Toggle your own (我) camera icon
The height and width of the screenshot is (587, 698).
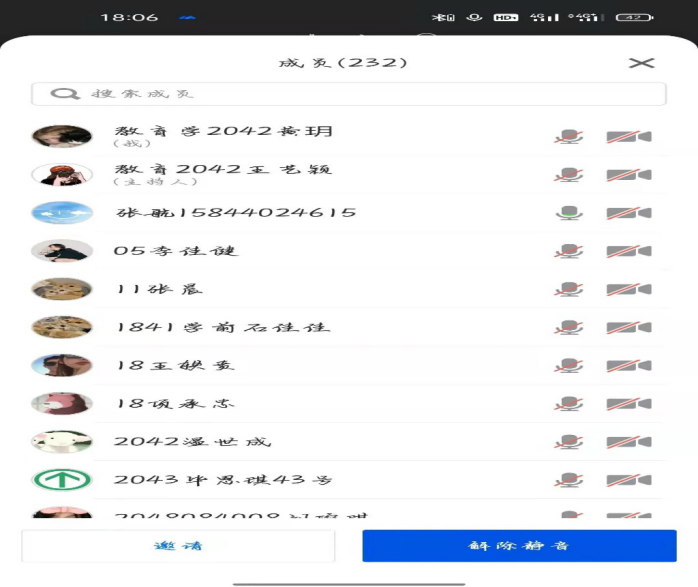tap(628, 137)
